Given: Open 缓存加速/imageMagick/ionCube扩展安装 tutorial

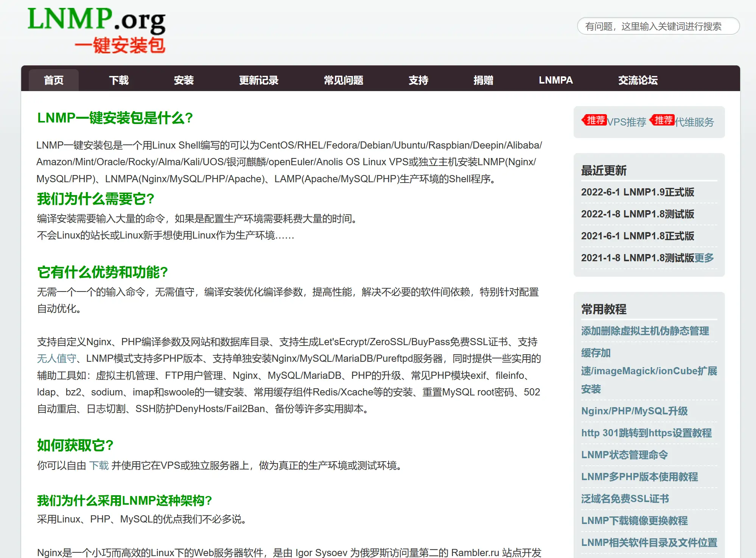Looking at the screenshot, I should tap(649, 371).
